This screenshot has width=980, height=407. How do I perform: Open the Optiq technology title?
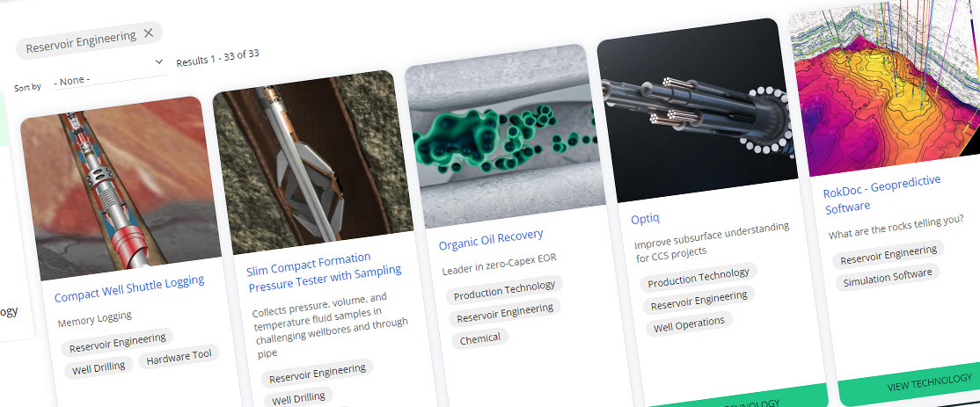click(x=647, y=216)
